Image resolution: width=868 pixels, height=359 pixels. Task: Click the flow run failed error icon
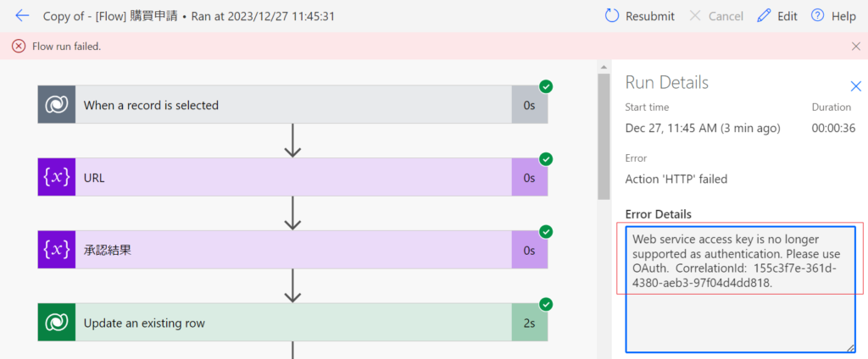(19, 46)
